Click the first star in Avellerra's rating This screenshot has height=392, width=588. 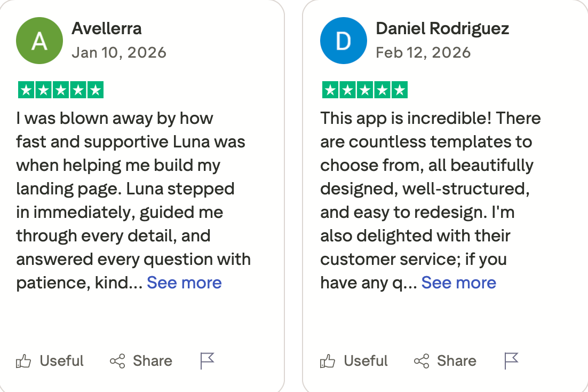click(x=27, y=90)
